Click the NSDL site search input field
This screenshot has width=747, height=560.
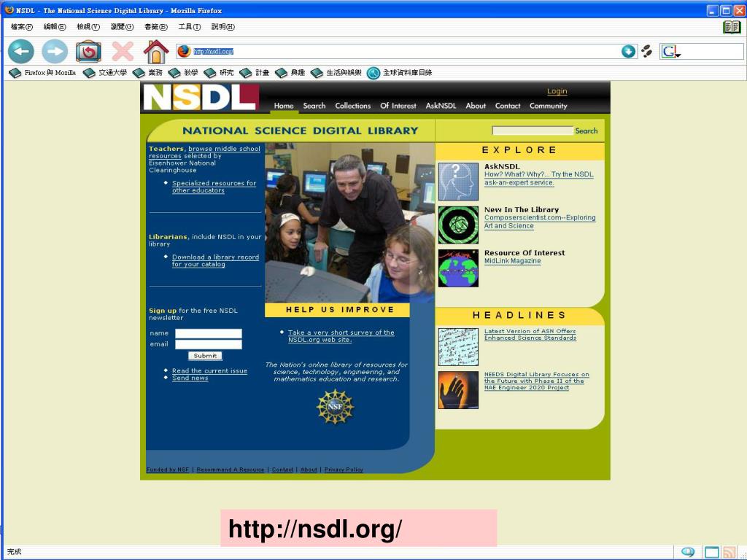click(532, 131)
